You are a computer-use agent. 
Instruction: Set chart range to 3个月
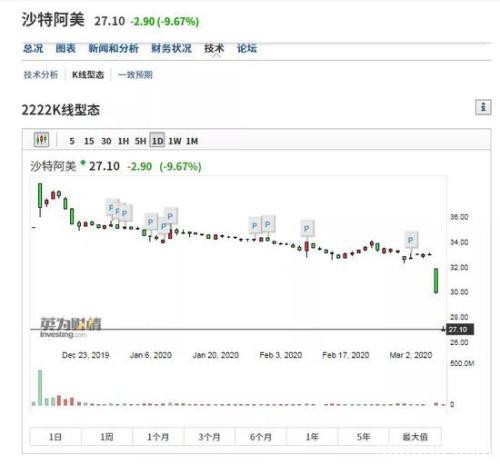pyautogui.click(x=209, y=436)
